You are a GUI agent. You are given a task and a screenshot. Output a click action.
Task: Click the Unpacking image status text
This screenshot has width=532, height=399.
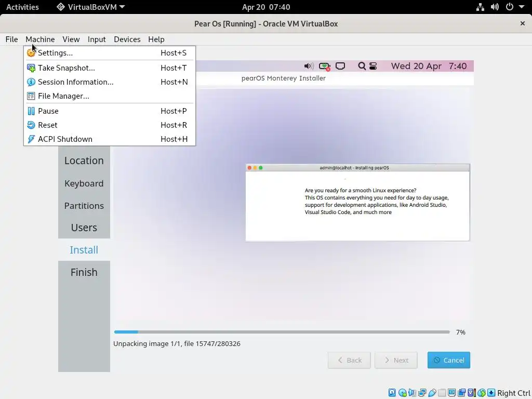point(177,344)
